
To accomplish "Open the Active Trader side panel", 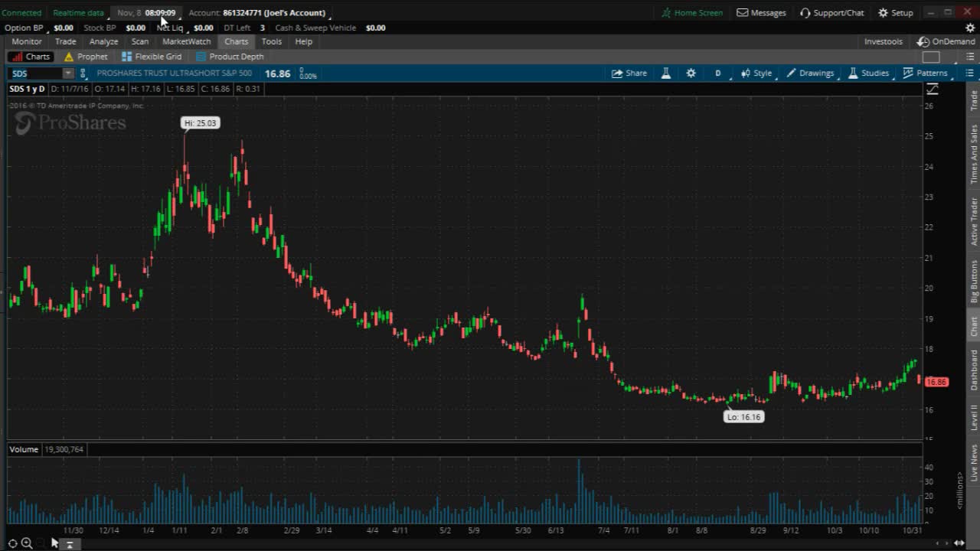I will [974, 221].
